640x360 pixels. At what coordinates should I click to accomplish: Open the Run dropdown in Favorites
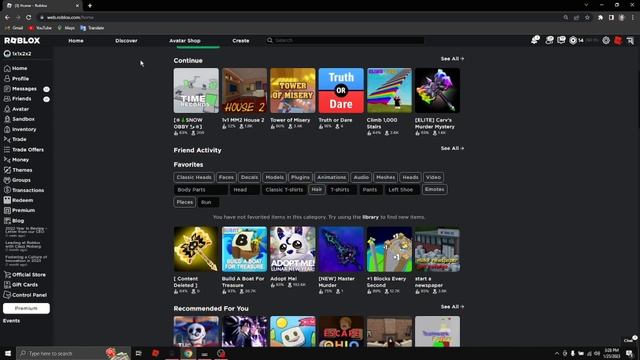[x=208, y=202]
